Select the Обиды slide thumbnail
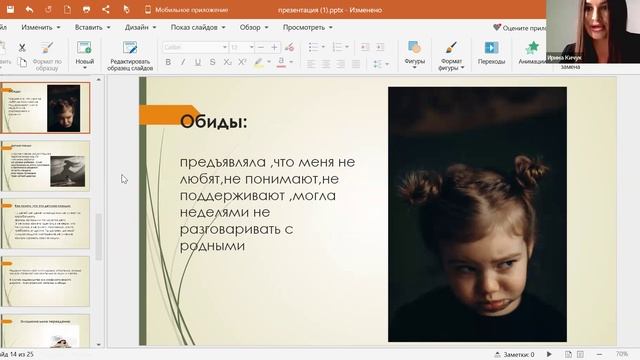 pyautogui.click(x=45, y=108)
